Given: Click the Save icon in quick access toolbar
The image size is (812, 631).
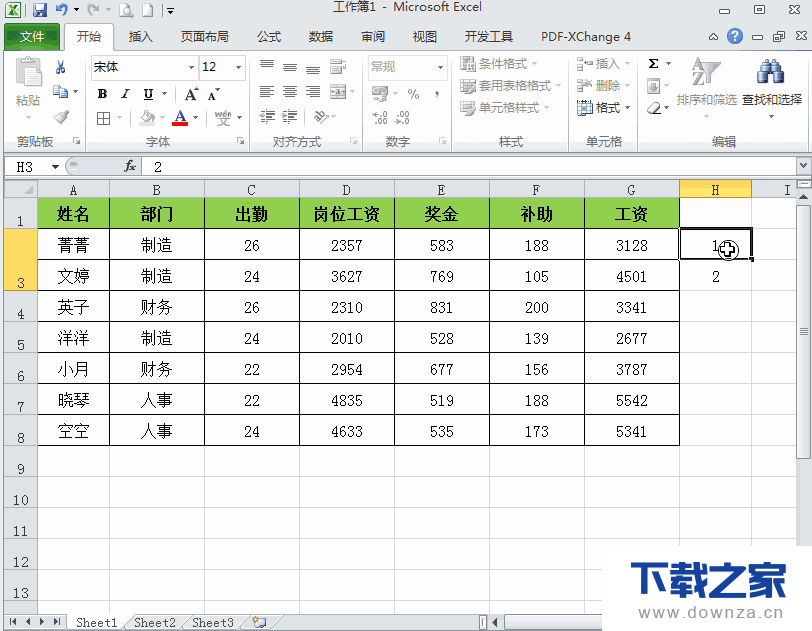Looking at the screenshot, I should click(39, 9).
